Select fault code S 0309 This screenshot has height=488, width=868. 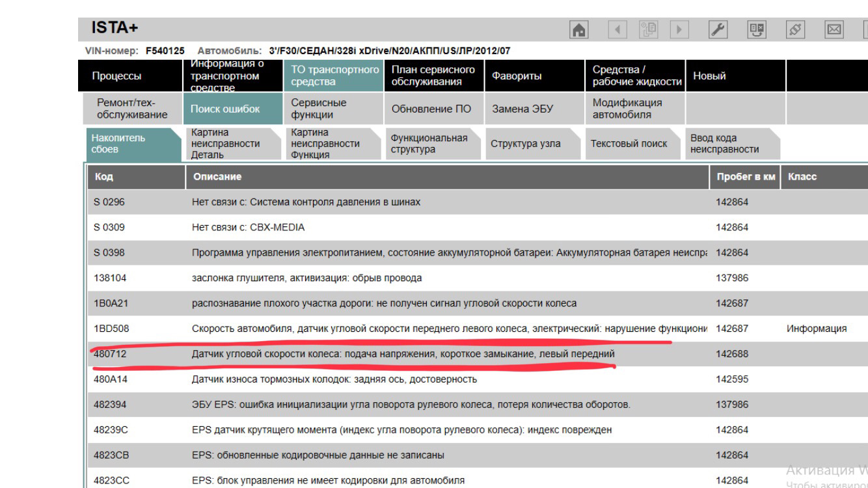tap(109, 228)
